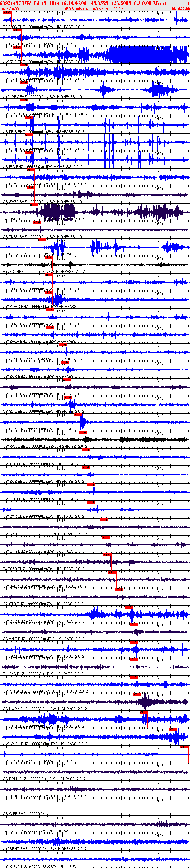Click the red pick marker above the UW RADR trace

pos(104,520)
